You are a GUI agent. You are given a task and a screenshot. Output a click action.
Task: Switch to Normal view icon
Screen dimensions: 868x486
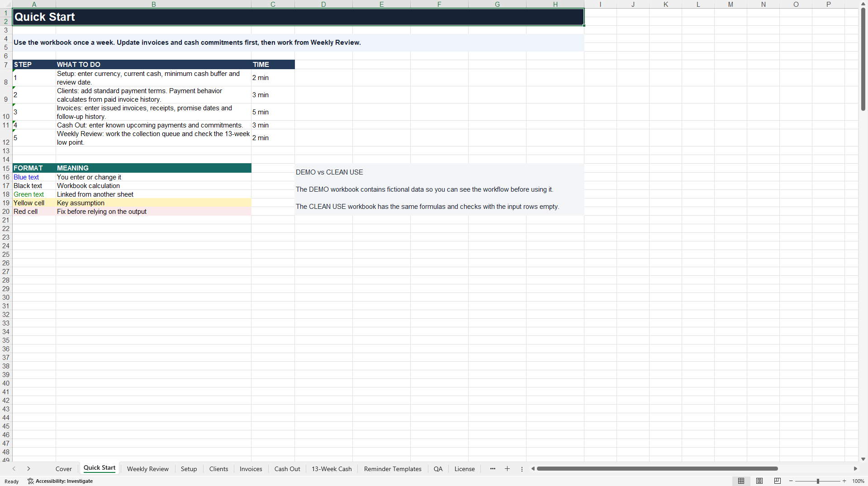click(741, 481)
